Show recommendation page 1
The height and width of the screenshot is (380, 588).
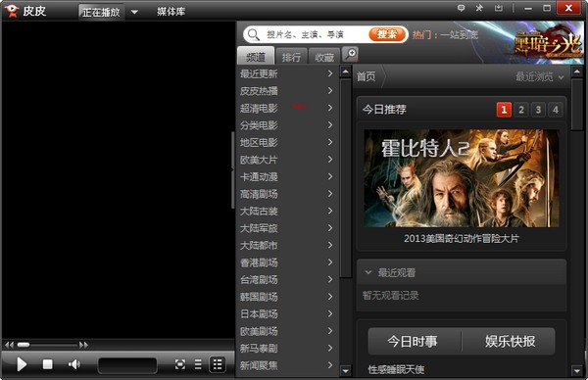pos(504,110)
